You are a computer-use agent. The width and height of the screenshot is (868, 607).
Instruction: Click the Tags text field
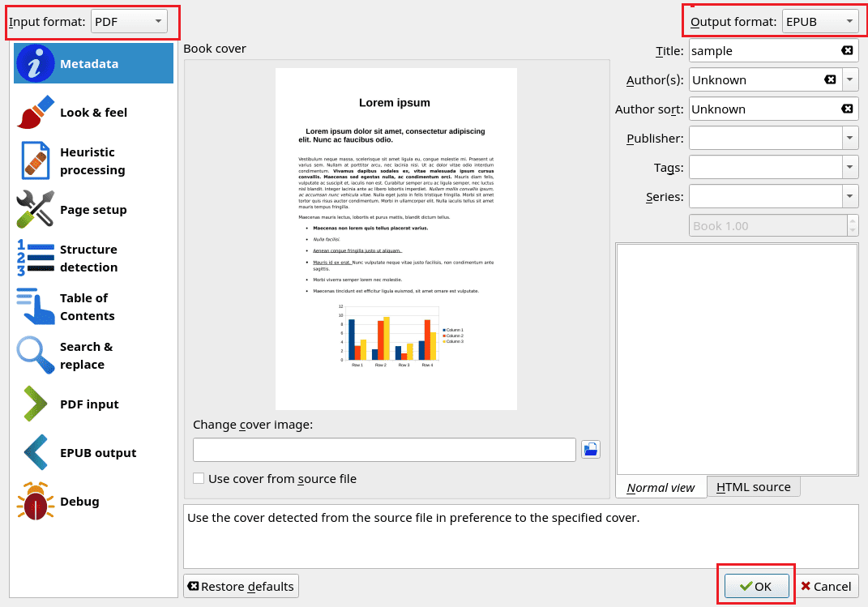coord(766,167)
